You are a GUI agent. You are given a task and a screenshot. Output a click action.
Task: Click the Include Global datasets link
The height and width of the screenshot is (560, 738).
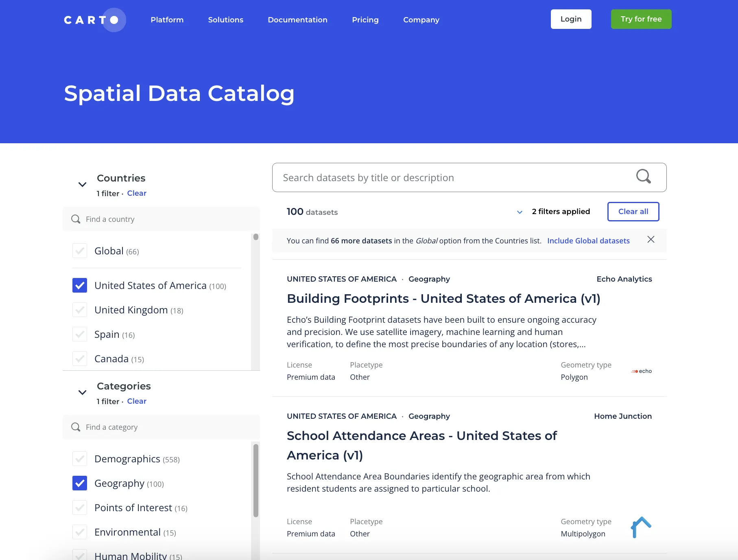click(x=588, y=241)
